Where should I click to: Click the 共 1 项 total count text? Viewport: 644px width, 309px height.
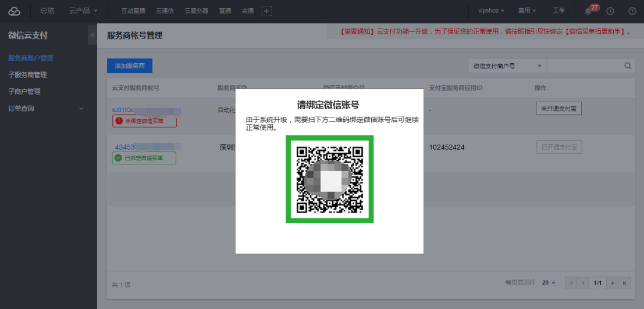tap(121, 285)
